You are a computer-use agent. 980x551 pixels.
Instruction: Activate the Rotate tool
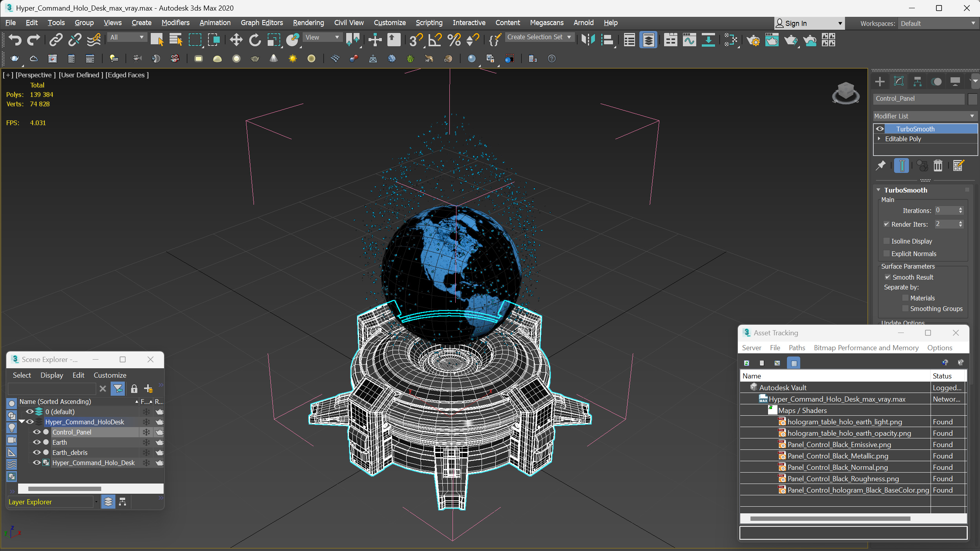click(x=255, y=40)
